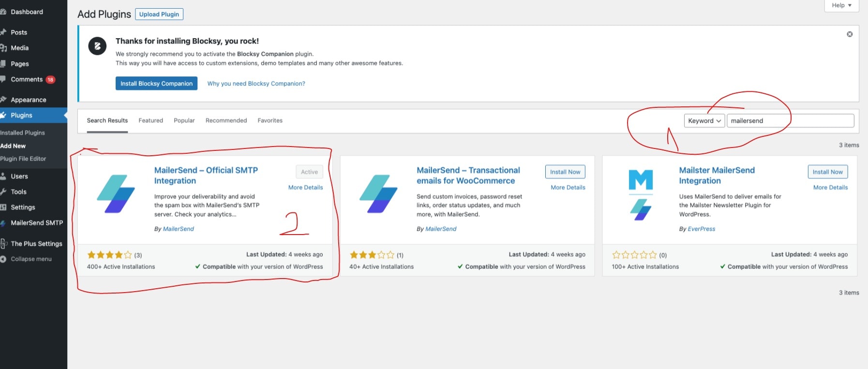Image resolution: width=868 pixels, height=369 pixels.
Task: Switch to the Popular tab
Action: [184, 120]
